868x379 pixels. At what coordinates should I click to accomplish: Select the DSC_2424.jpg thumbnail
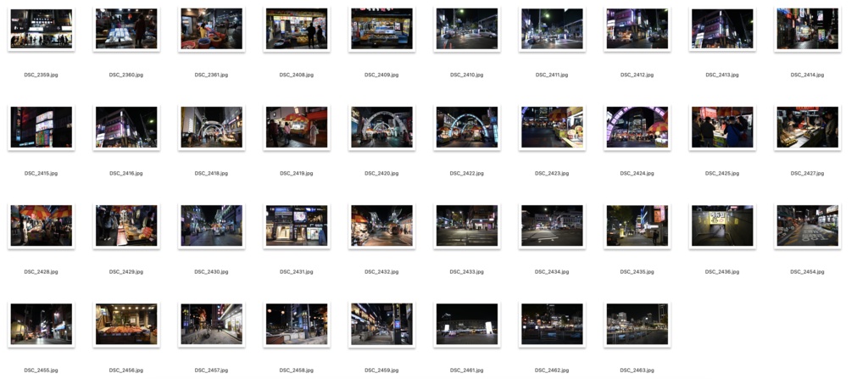point(637,127)
